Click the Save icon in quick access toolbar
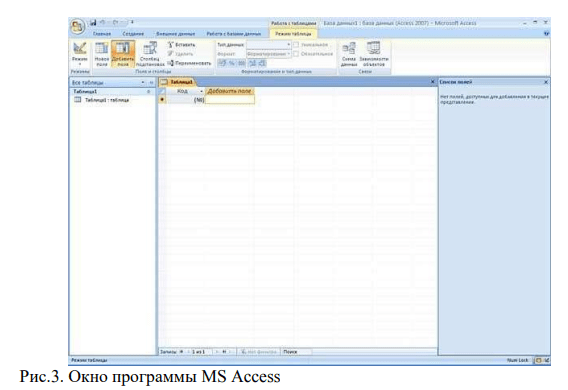Viewport: 568px width, 390px height. [93, 23]
